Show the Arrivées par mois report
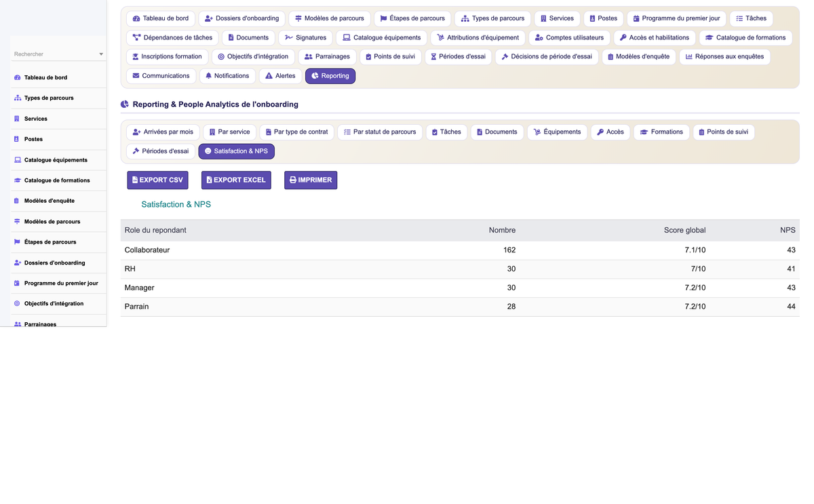 point(163,132)
